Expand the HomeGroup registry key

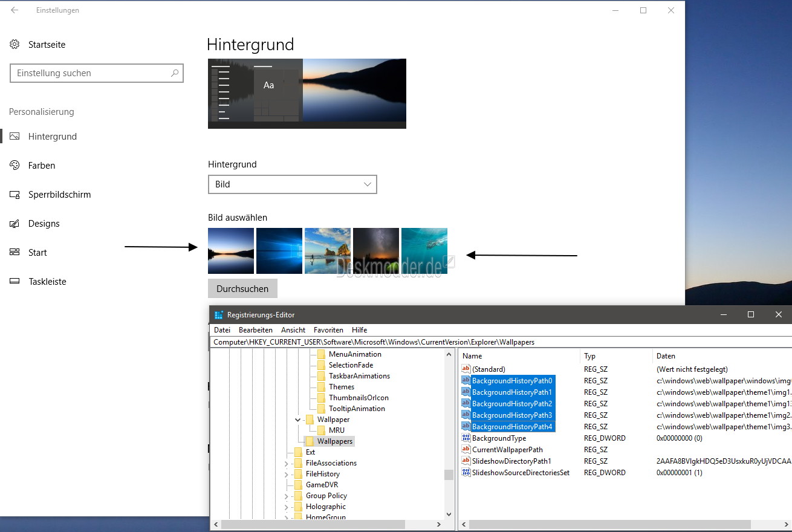coord(286,517)
